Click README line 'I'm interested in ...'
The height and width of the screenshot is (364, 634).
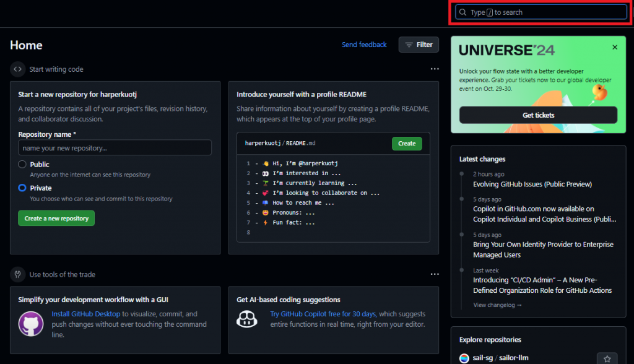[306, 173]
